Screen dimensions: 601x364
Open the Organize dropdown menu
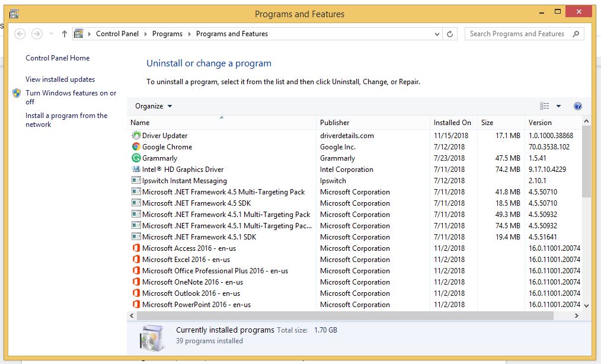[154, 106]
